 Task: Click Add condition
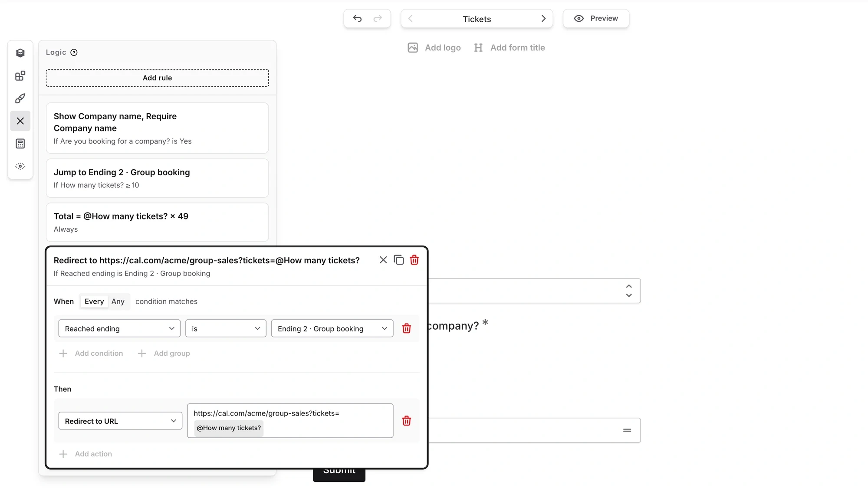click(x=91, y=354)
